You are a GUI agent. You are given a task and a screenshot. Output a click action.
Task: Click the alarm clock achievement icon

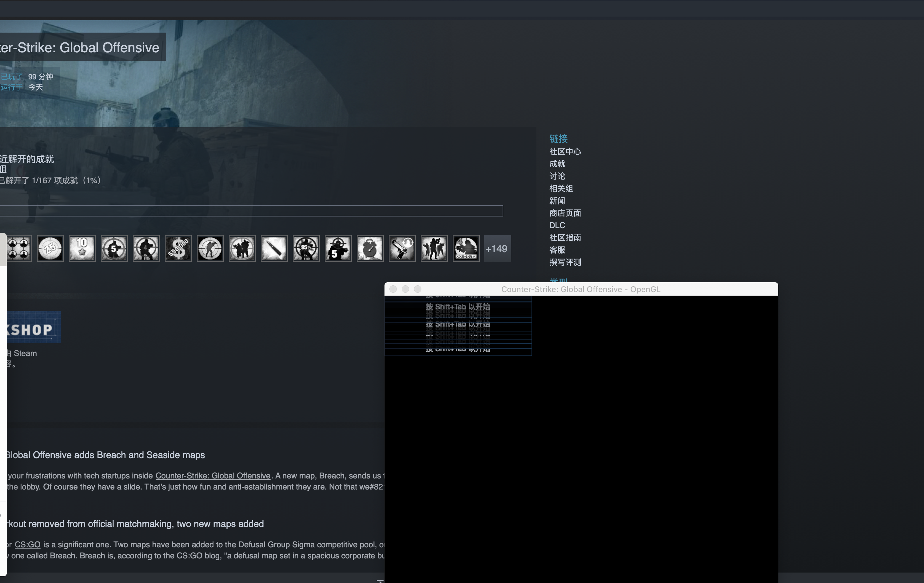coord(370,248)
